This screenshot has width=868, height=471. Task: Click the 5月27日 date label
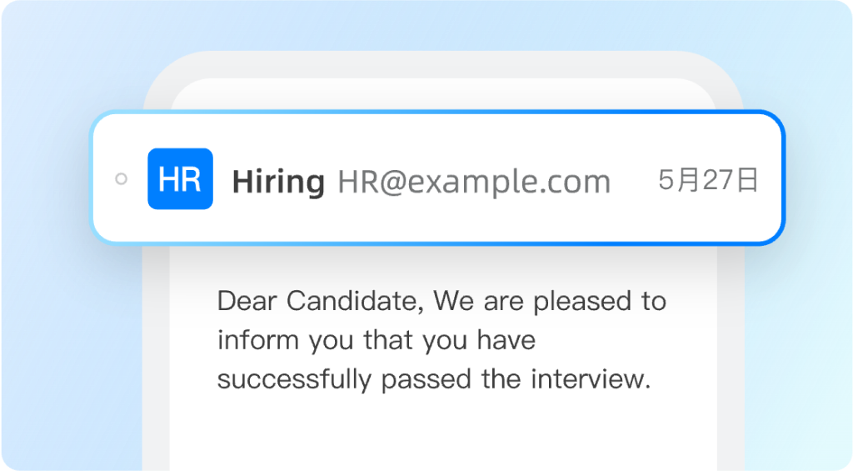(708, 180)
